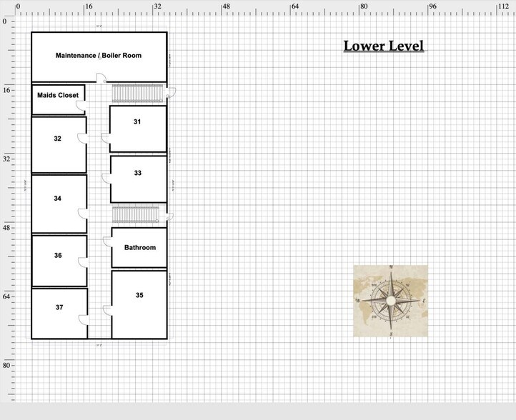Select the room 33 label
Image resolution: width=516 pixels, height=420 pixels.
(x=137, y=173)
